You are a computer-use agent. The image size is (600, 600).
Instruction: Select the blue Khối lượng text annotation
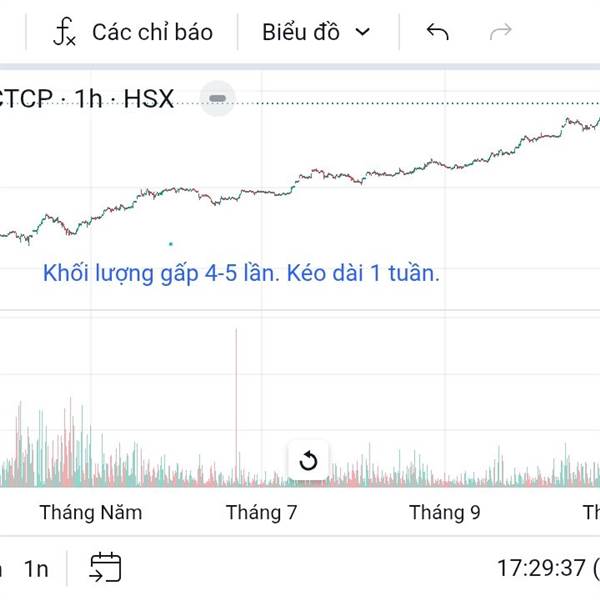click(241, 273)
